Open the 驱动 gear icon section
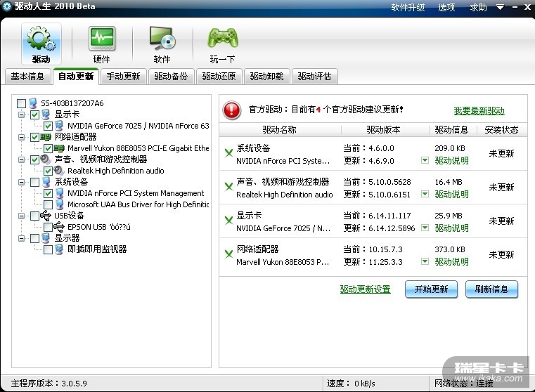The width and height of the screenshot is (535, 392). coord(41,44)
